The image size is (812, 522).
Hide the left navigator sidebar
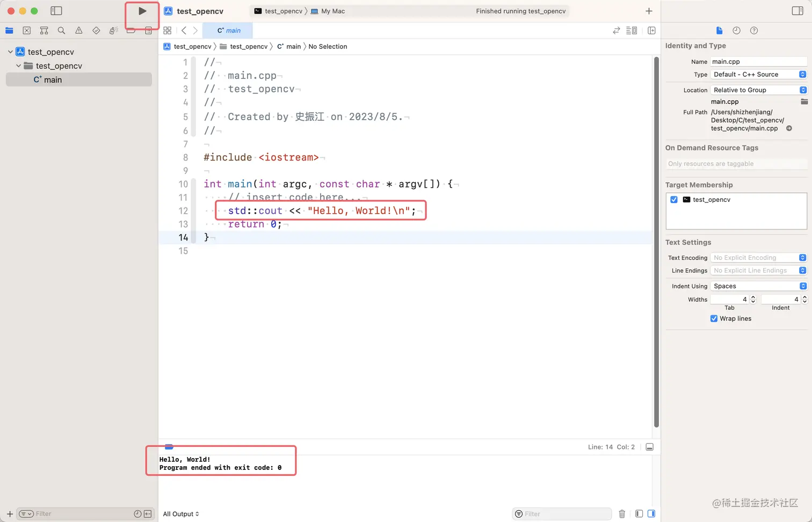coord(56,11)
